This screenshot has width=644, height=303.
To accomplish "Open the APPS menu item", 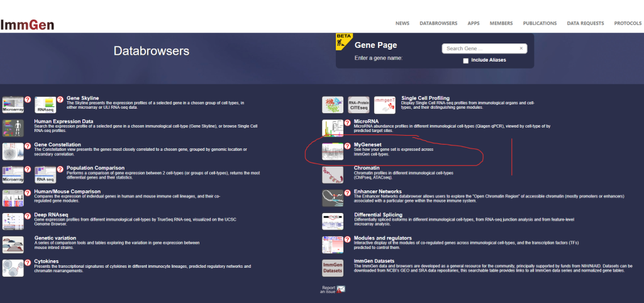I will [x=474, y=23].
